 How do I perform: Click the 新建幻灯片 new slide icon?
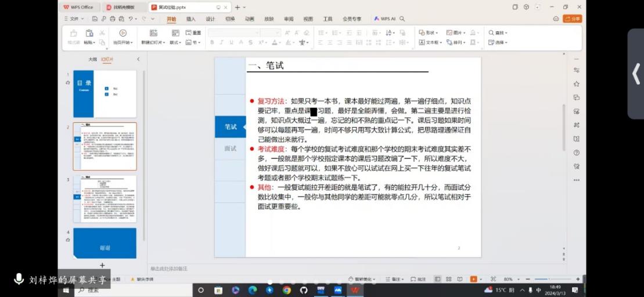(153, 33)
